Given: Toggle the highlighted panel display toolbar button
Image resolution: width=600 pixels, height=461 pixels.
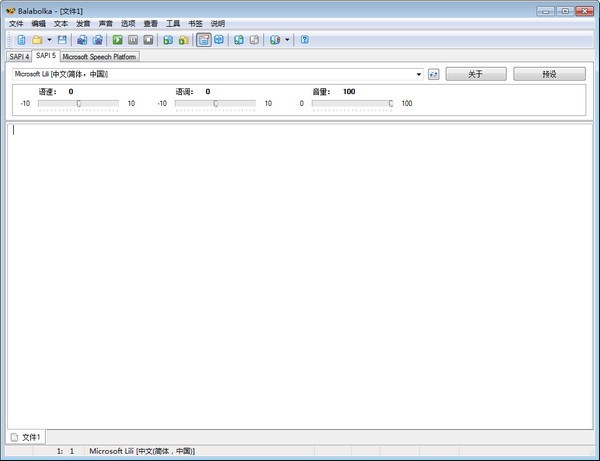Looking at the screenshot, I should (204, 40).
